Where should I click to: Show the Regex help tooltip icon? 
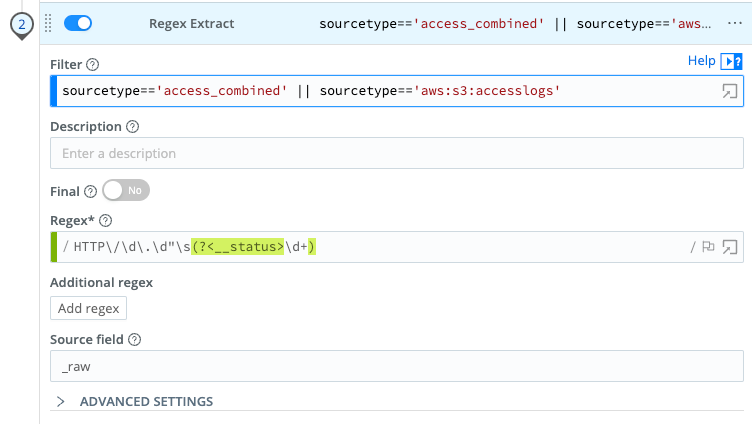point(106,221)
